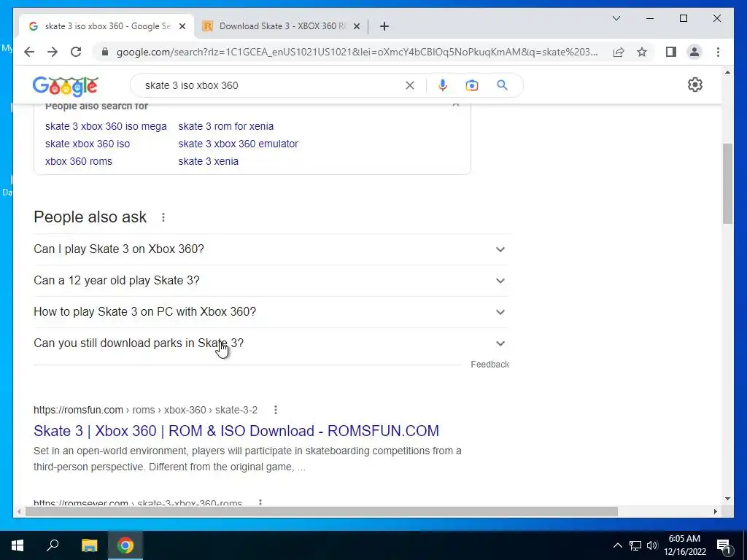
Task: Open the Chrome side panel
Action: click(671, 52)
